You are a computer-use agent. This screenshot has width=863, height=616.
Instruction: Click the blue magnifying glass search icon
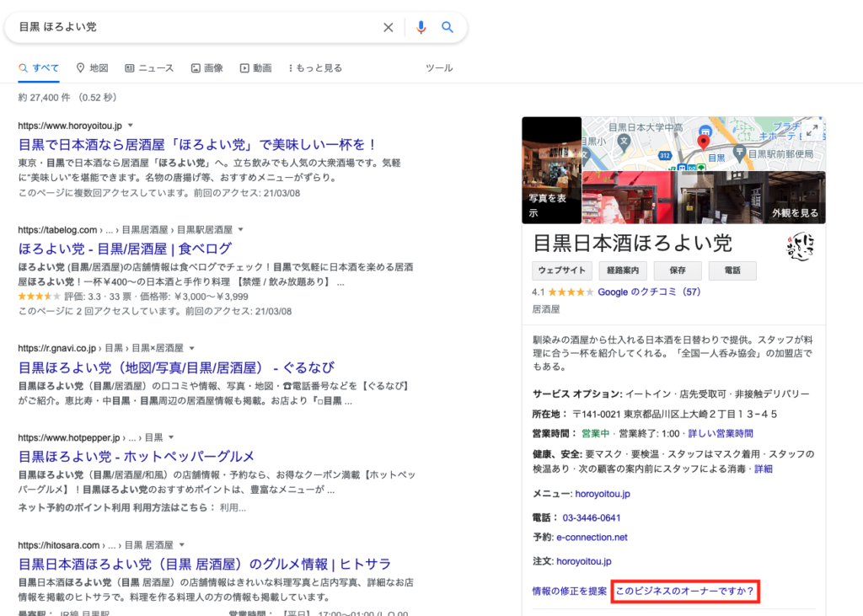[448, 27]
